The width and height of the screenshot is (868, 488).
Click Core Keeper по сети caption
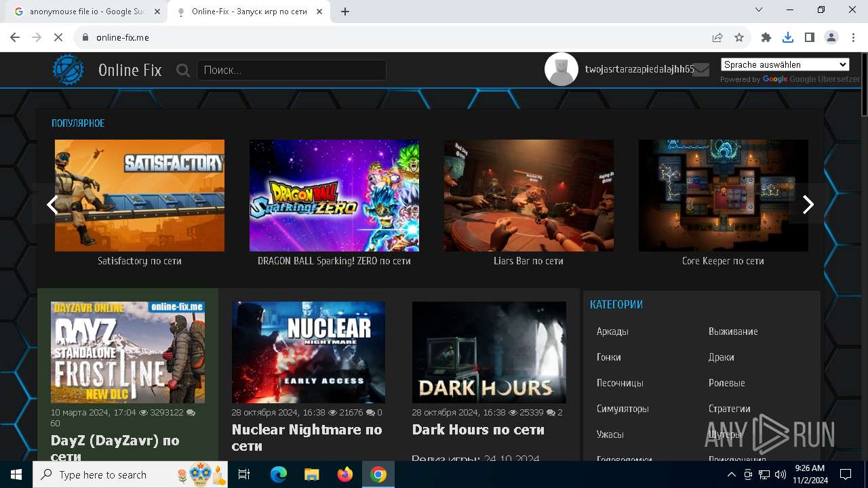(724, 261)
